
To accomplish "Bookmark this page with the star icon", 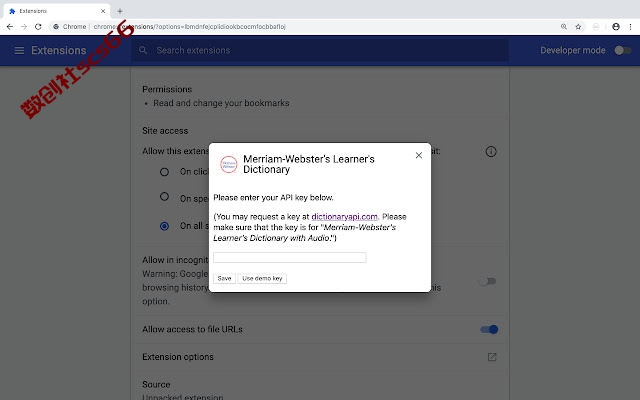I will point(578,27).
